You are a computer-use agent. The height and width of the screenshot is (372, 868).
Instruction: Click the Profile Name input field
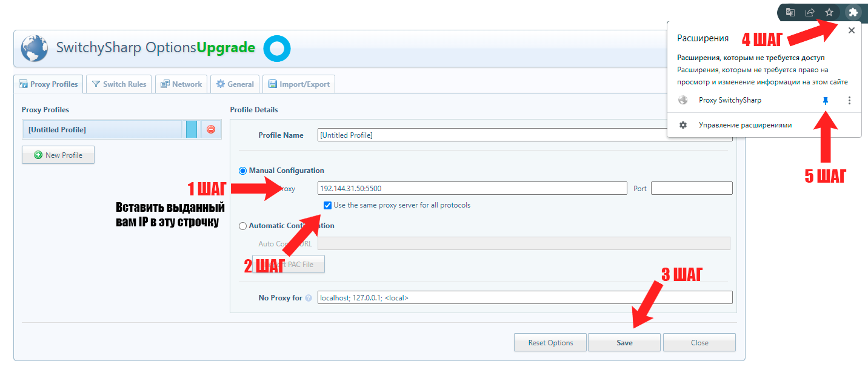coord(525,135)
